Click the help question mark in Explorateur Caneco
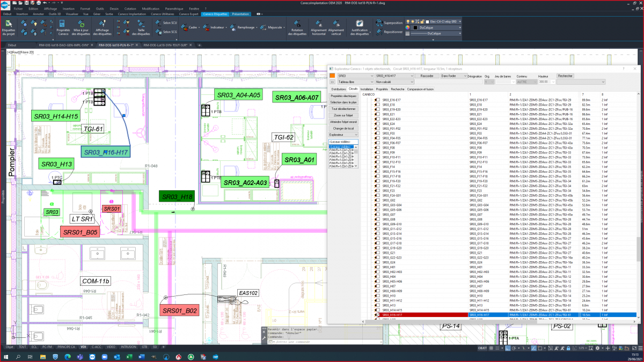Viewport: 644px width, 362px height. (x=623, y=69)
